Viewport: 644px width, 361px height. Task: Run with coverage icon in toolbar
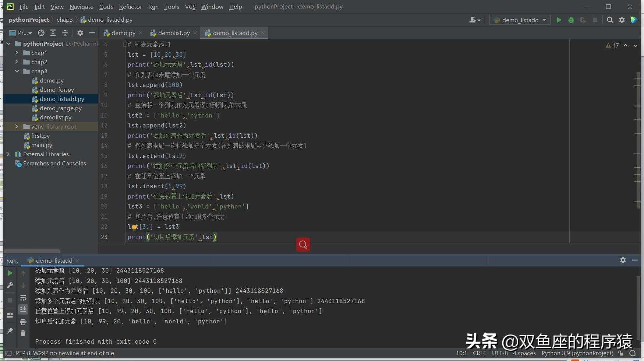tap(583, 20)
